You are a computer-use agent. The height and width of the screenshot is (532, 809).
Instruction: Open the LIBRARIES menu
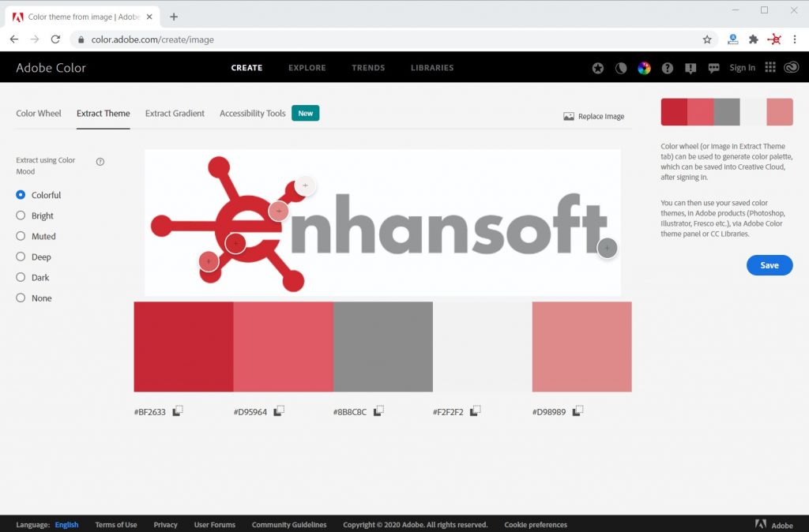tap(432, 68)
